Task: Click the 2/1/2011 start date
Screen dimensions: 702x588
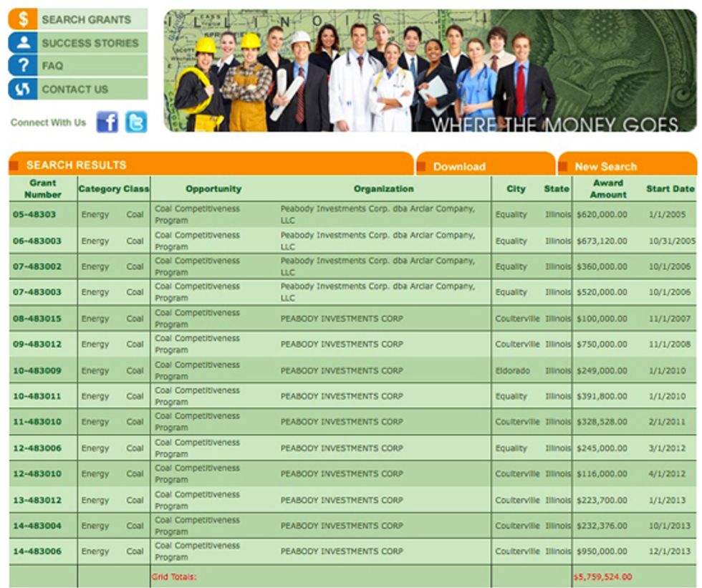Action: [667, 422]
